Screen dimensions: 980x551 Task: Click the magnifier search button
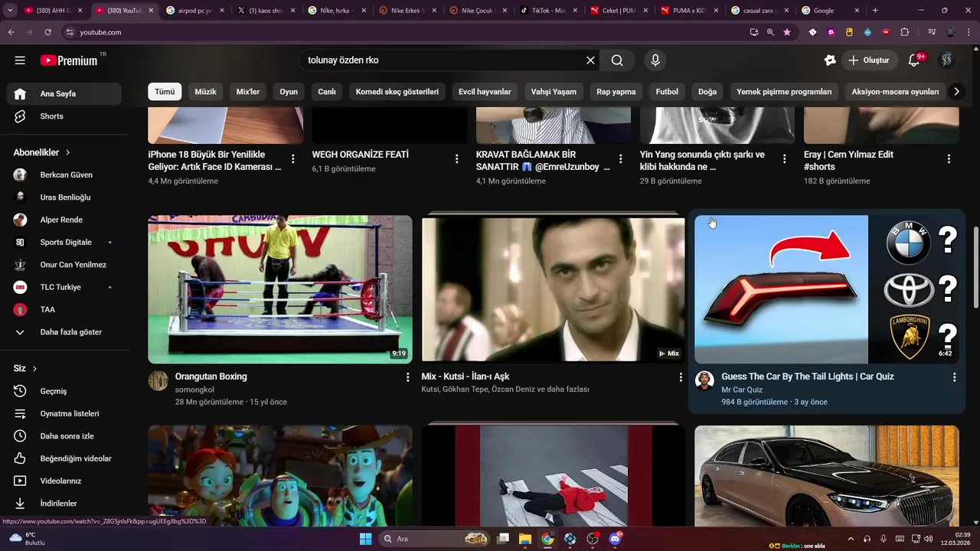pyautogui.click(x=617, y=60)
